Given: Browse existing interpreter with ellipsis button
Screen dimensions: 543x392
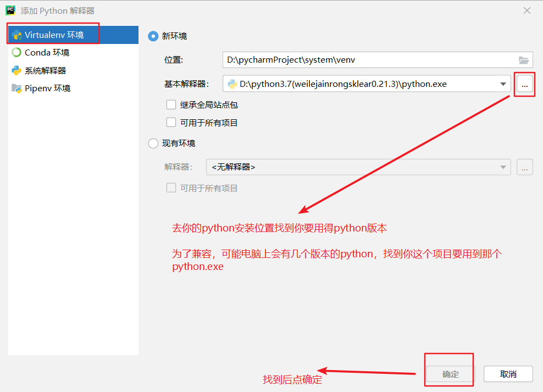Looking at the screenshot, I should (x=525, y=167).
